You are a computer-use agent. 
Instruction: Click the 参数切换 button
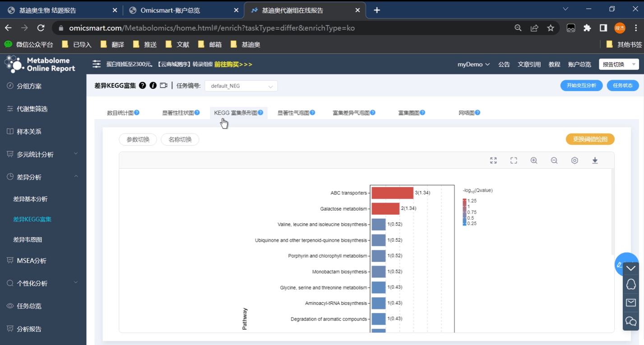coord(138,140)
